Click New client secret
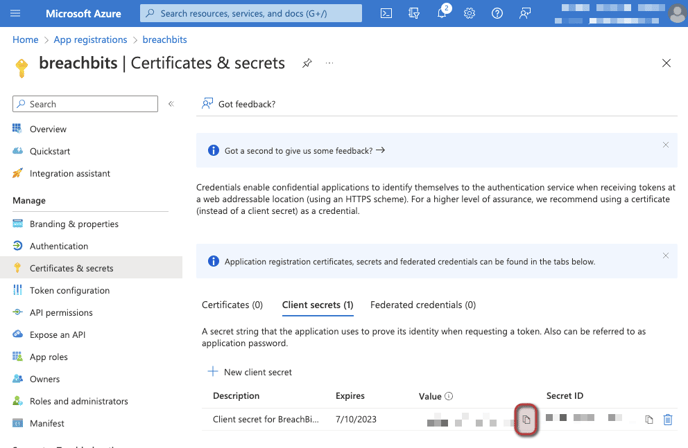 [250, 372]
